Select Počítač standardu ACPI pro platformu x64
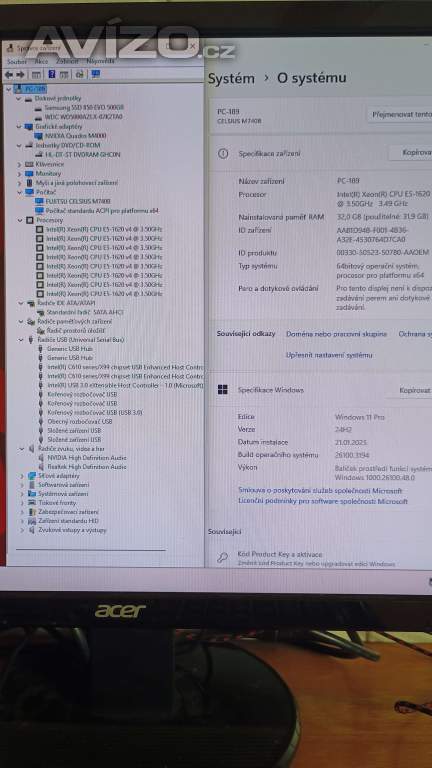Screen dimensions: 432x768 (102, 211)
